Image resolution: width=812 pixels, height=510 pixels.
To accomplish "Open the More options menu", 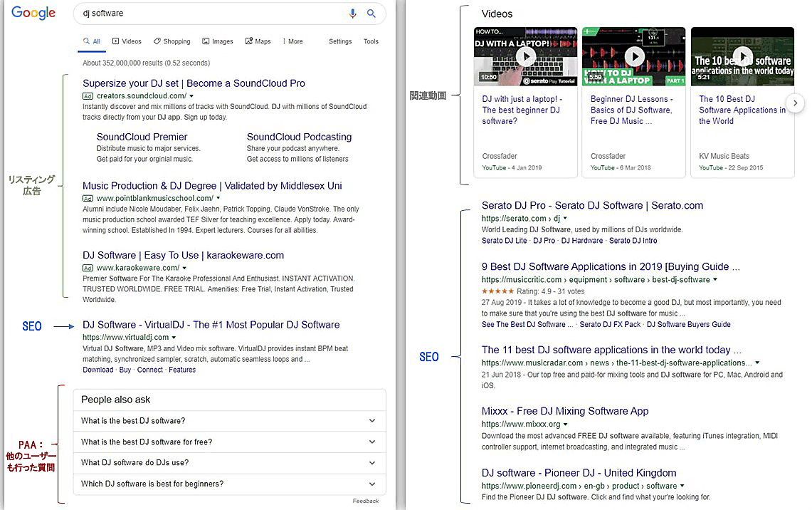I will (292, 41).
